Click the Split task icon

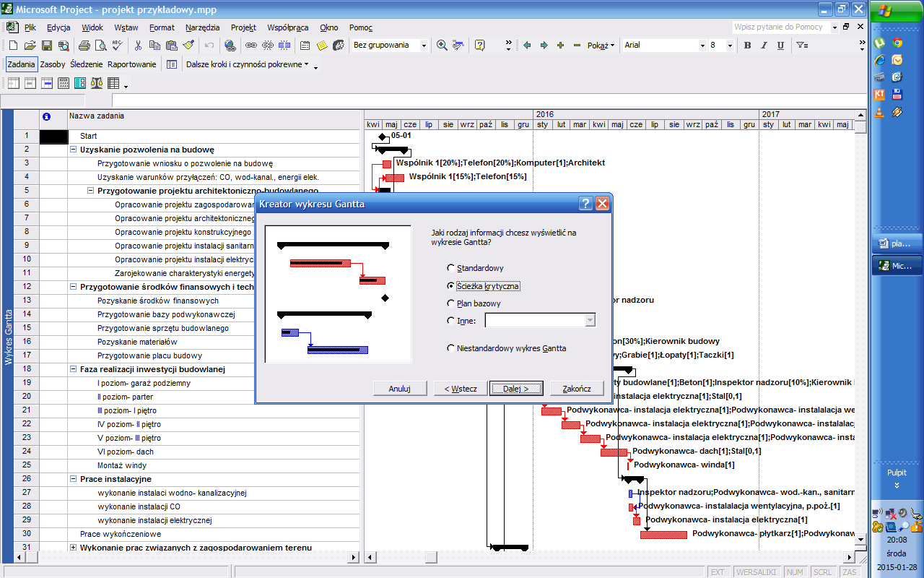tap(284, 46)
